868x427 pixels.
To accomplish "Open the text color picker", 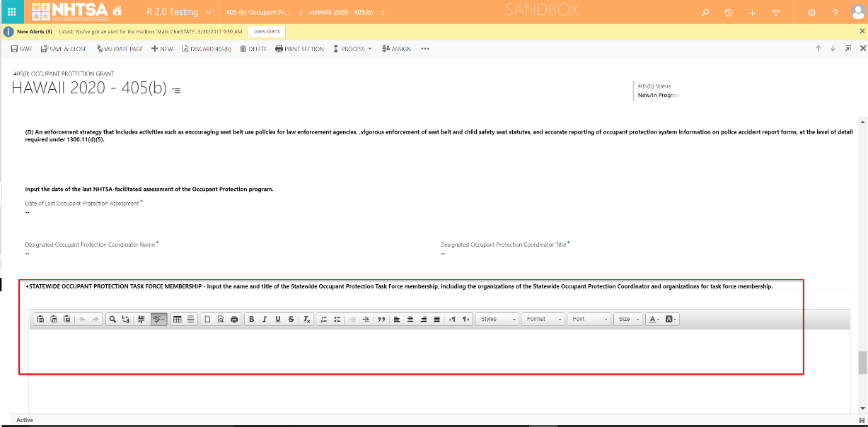I will (654, 320).
